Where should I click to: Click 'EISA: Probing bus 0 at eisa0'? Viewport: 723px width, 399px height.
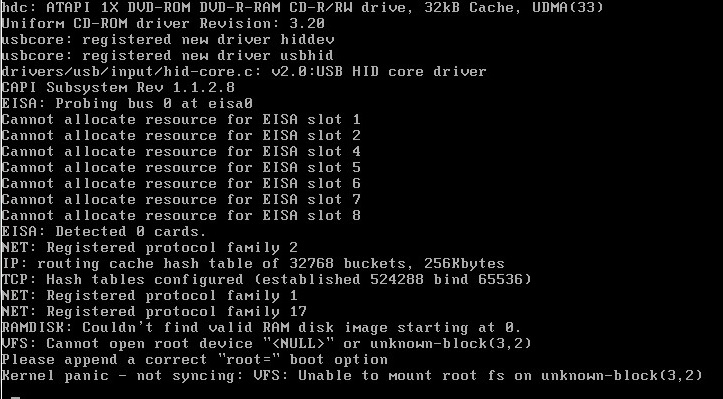tap(127, 103)
